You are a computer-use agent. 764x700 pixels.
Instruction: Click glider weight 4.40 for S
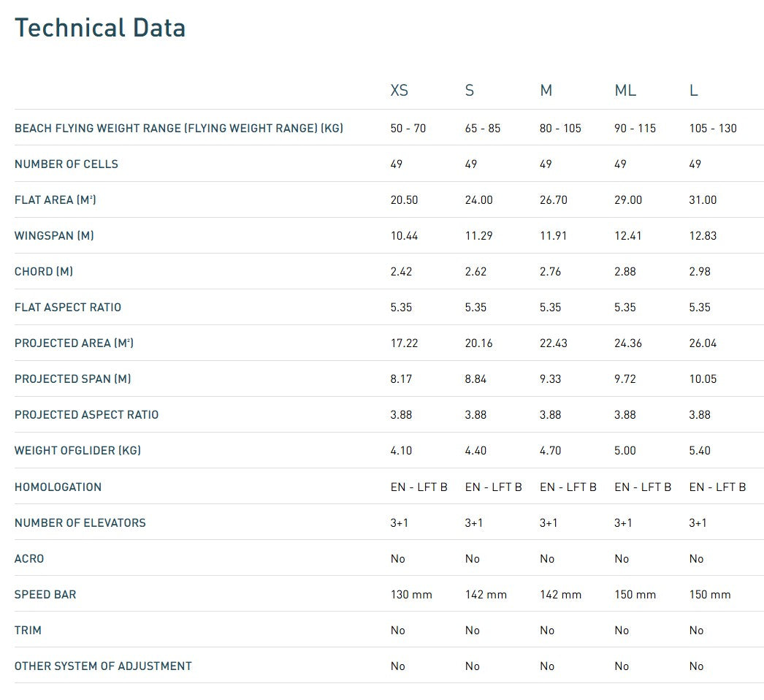click(x=475, y=450)
